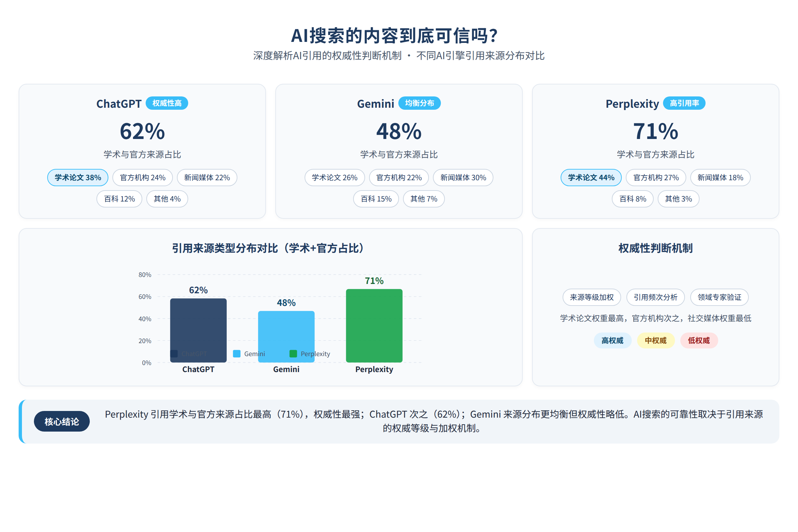Click the light blue Gemini bar

(x=286, y=336)
